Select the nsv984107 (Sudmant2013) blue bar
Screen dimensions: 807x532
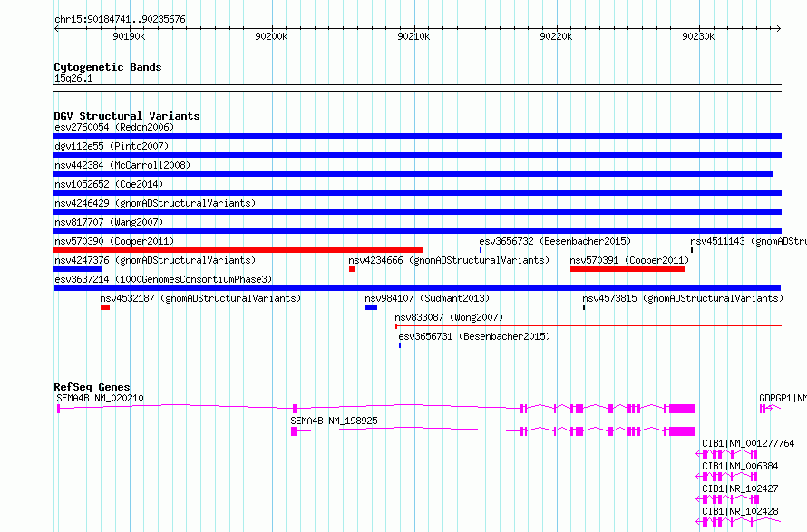pyautogui.click(x=371, y=307)
